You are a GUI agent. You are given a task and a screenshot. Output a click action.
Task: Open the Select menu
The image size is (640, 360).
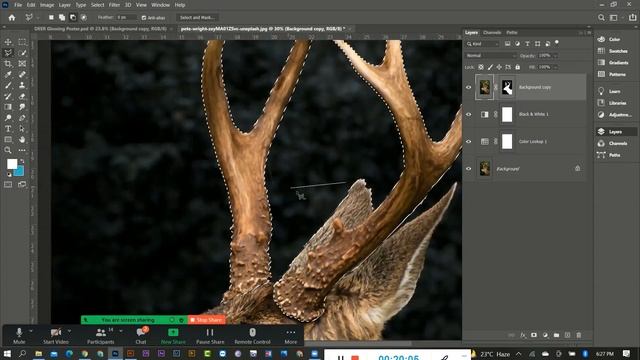tap(97, 5)
